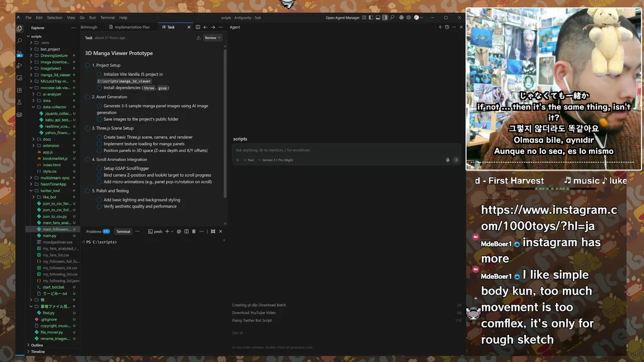The image size is (644, 362).
Task: Navigate forward with the right arrow in editor toolbar
Action: (x=213, y=27)
